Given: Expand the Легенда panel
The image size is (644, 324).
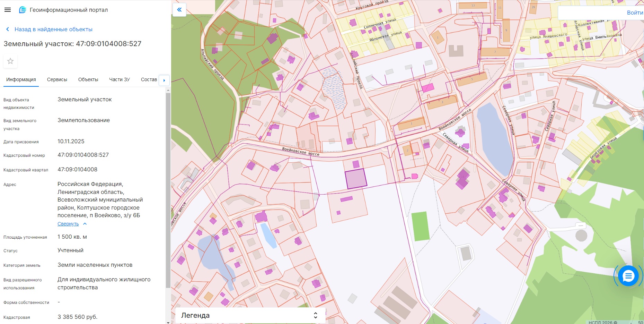Looking at the screenshot, I should pyautogui.click(x=250, y=315).
